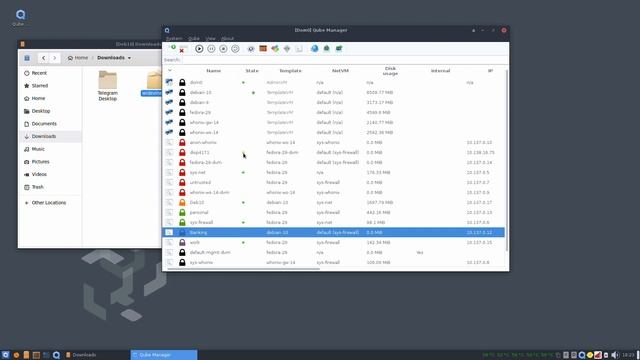Sort by the NetVM column header
Viewport: 640px width, 360px height.
point(340,71)
